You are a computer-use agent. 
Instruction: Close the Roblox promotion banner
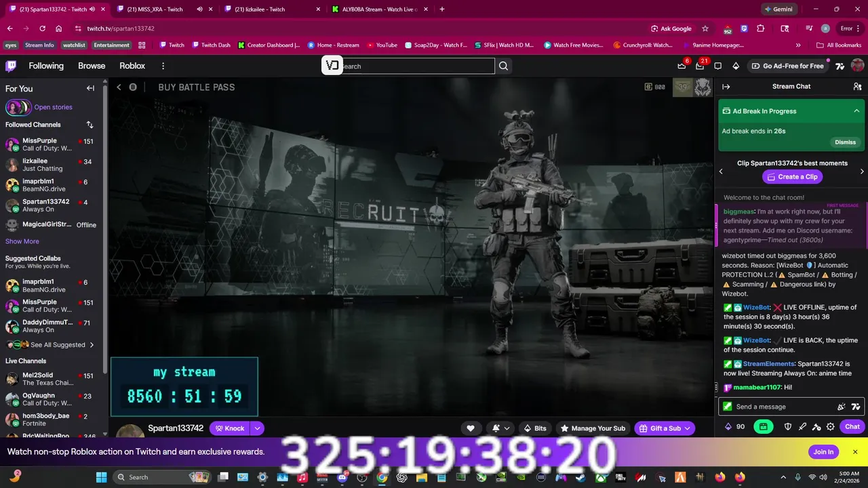pyautogui.click(x=855, y=452)
